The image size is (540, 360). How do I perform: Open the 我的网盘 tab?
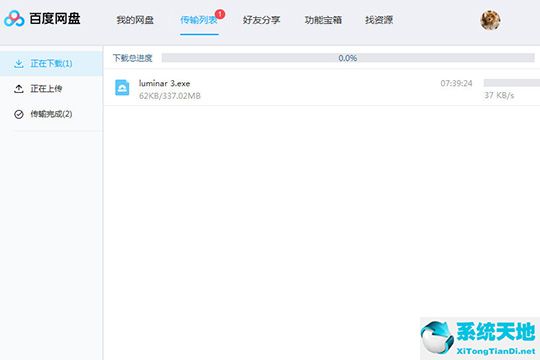tap(135, 20)
